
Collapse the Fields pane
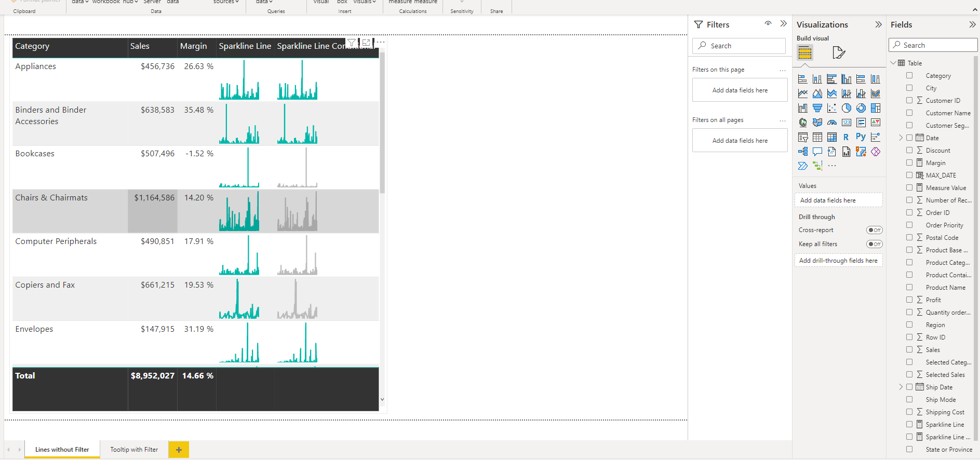[973, 24]
